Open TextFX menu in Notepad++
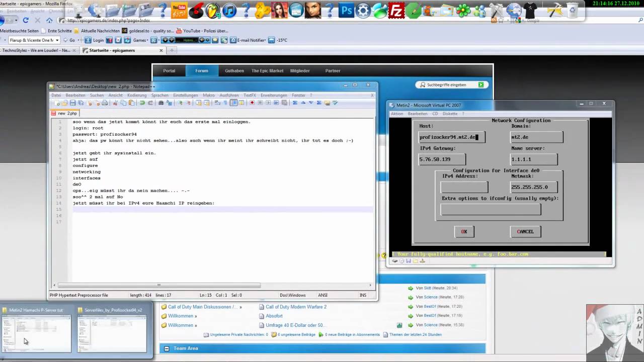Viewport: 644px width, 362px height. pos(250,95)
